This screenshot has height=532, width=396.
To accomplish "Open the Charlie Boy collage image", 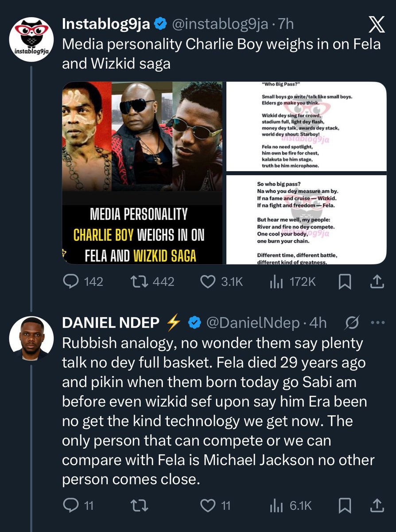I will coord(142,173).
